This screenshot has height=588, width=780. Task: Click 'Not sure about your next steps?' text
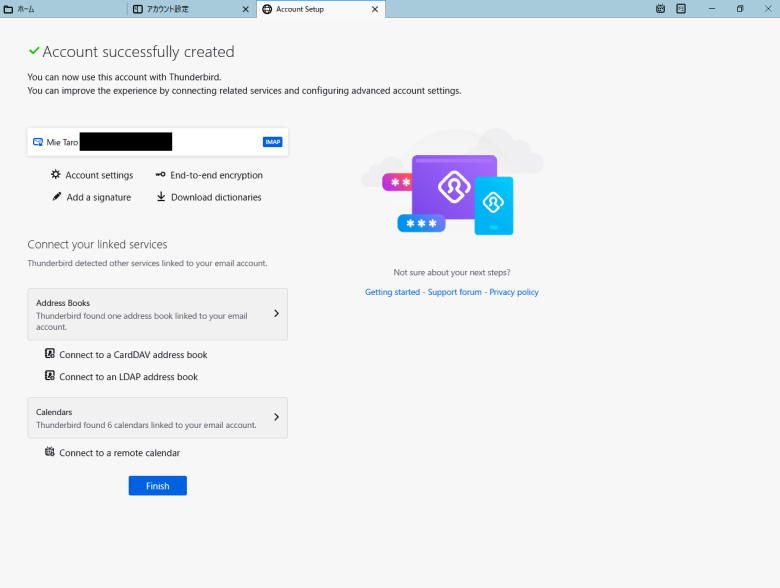point(452,273)
